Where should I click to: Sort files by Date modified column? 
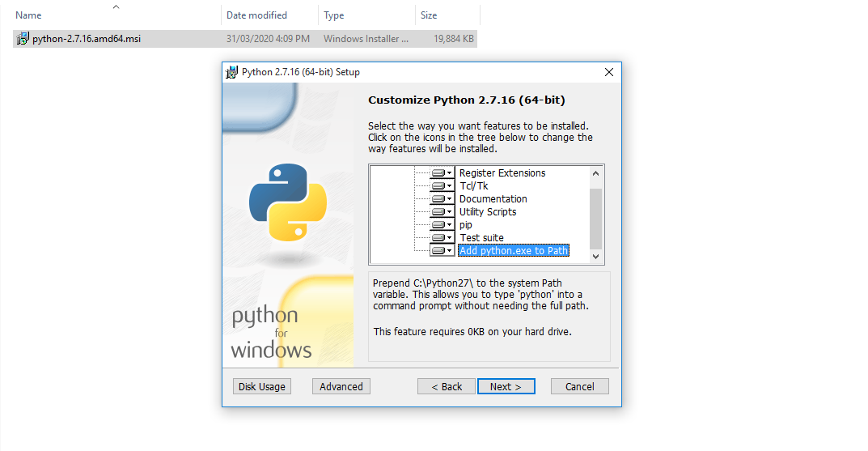coord(256,15)
